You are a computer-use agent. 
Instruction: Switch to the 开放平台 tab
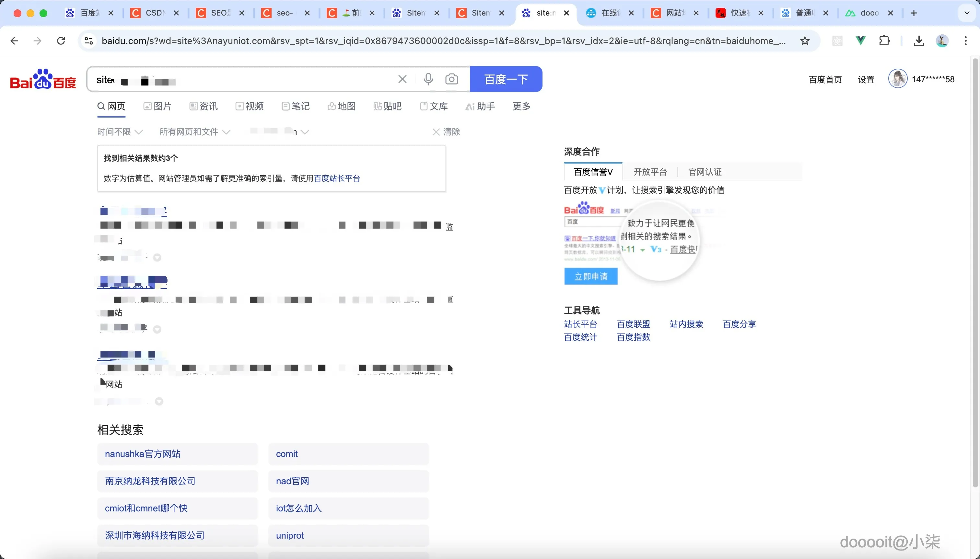click(650, 172)
